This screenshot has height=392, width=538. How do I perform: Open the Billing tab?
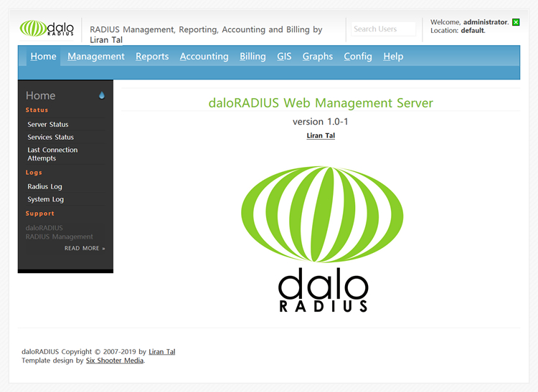(x=253, y=56)
